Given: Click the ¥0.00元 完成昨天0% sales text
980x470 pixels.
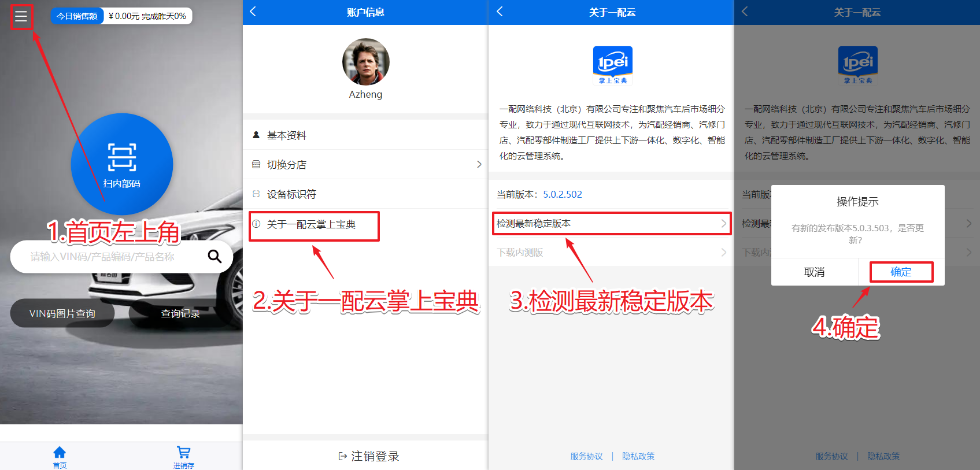Looking at the screenshot, I should tap(147, 16).
